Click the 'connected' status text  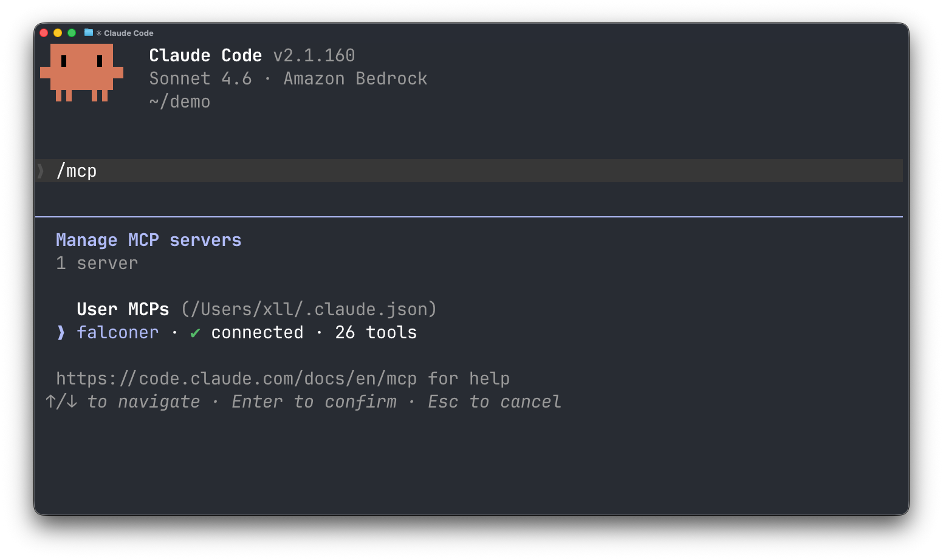click(x=257, y=333)
